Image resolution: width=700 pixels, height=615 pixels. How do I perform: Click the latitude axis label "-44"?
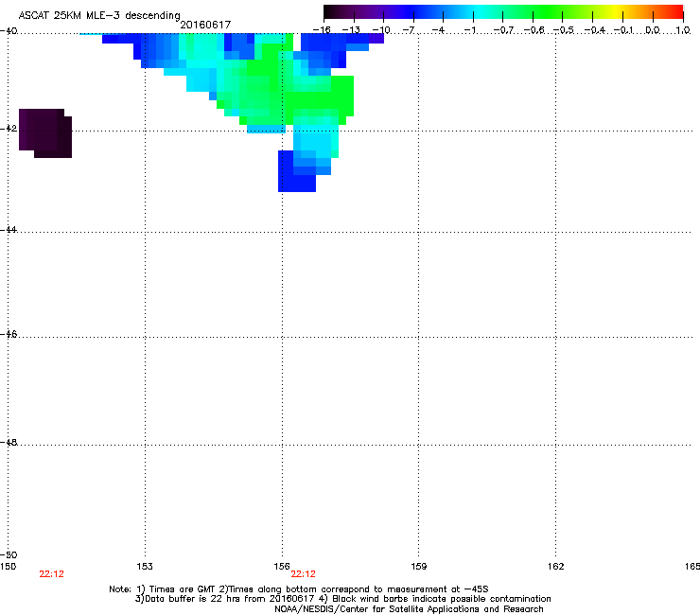(x=9, y=230)
